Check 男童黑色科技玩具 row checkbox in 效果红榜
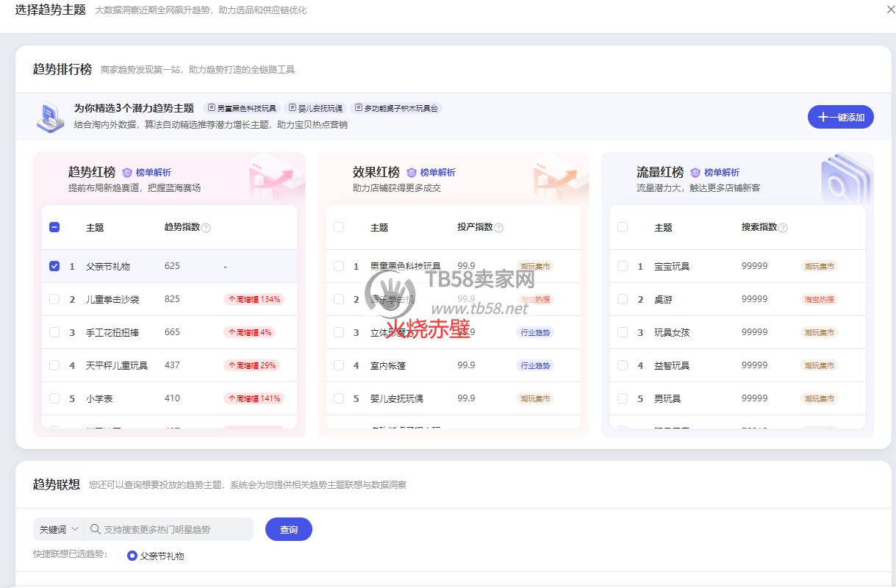This screenshot has height=588, width=896. pyautogui.click(x=339, y=266)
